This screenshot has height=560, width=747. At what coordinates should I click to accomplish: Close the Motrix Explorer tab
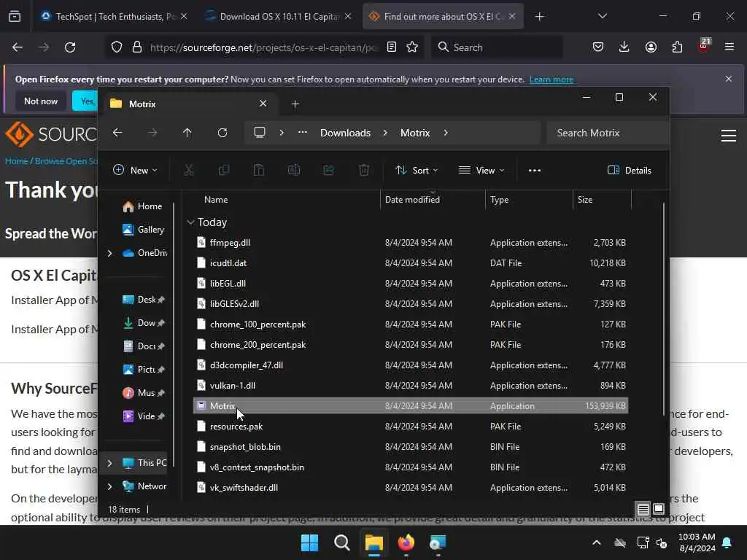263,104
